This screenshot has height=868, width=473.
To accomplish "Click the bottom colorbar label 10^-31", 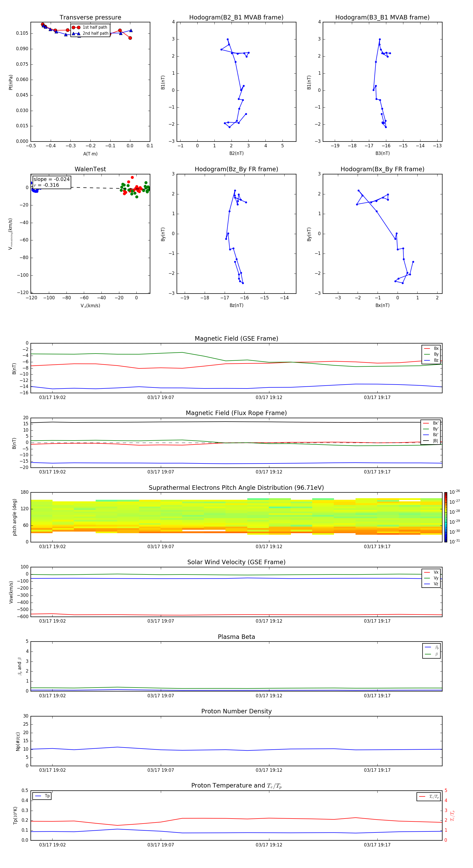I will tap(455, 542).
